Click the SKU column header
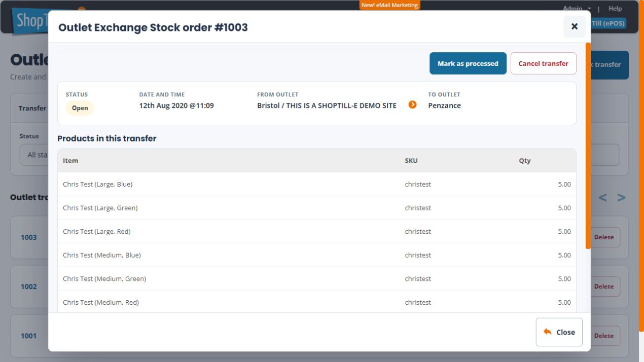 click(411, 160)
